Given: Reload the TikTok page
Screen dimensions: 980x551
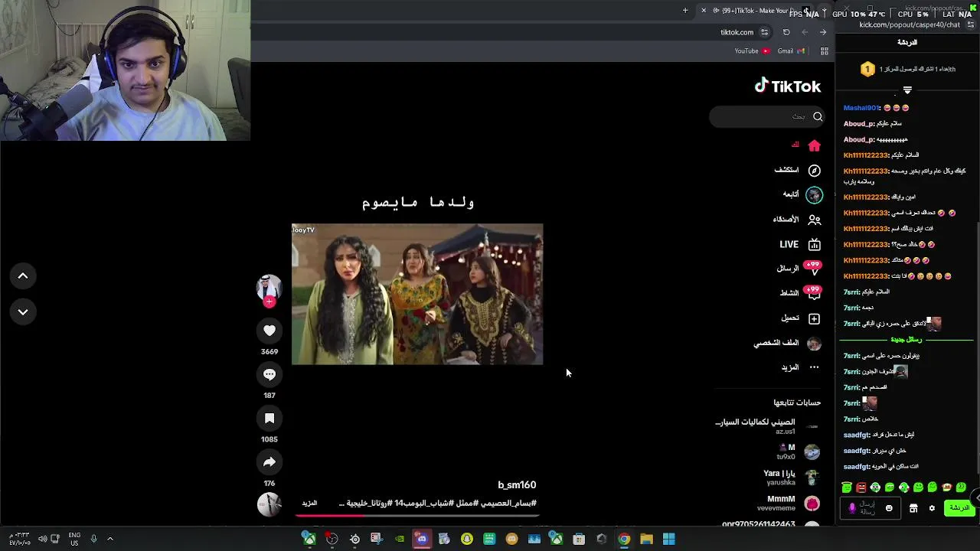Looking at the screenshot, I should (x=786, y=32).
